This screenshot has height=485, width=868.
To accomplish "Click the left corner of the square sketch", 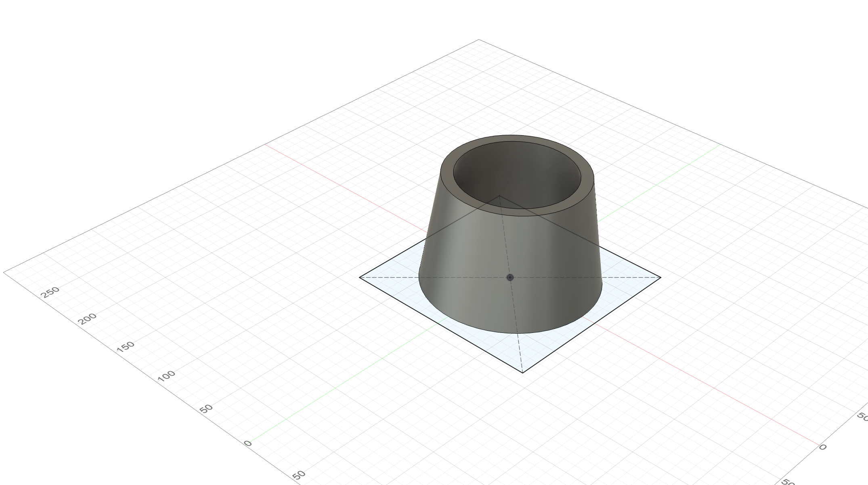I will 360,277.
